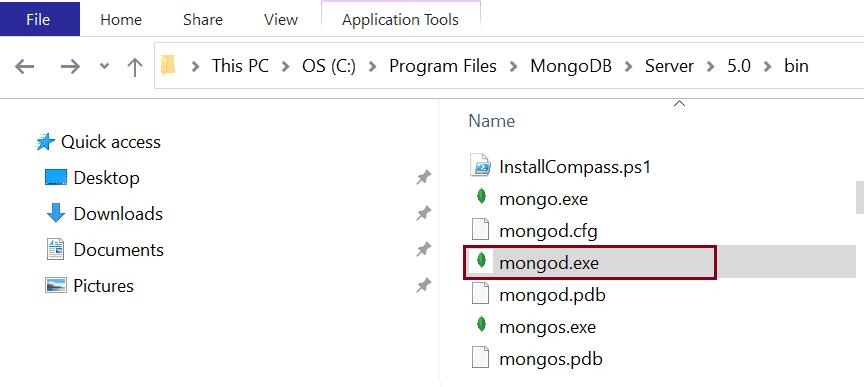Click the pin icon beside Pictures

point(424,285)
